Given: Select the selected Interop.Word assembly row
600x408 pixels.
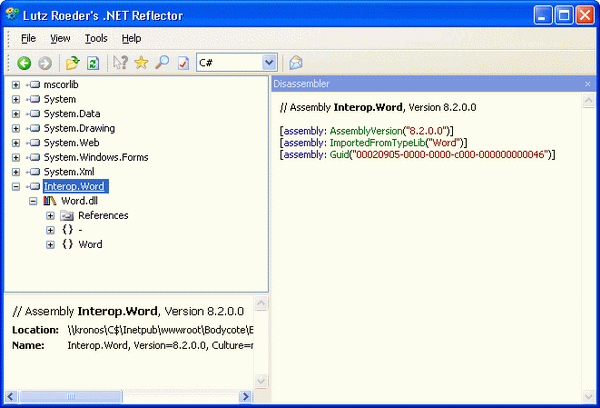Looking at the screenshot, I should click(75, 186).
